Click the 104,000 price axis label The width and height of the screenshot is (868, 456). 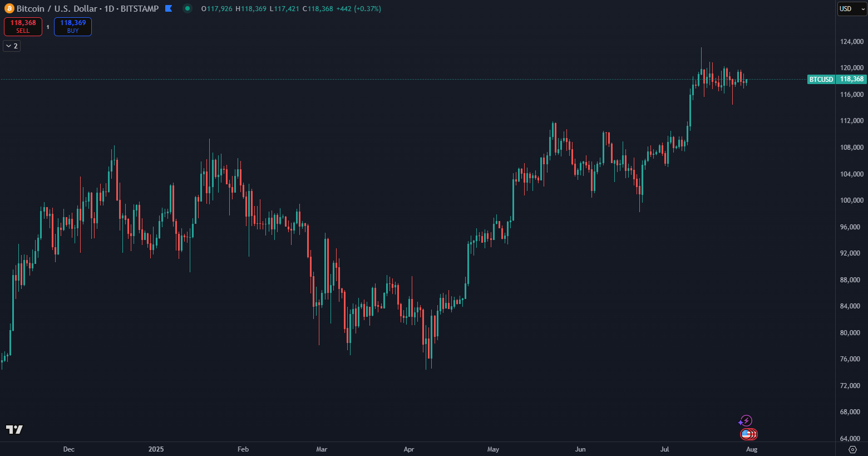[x=852, y=174]
